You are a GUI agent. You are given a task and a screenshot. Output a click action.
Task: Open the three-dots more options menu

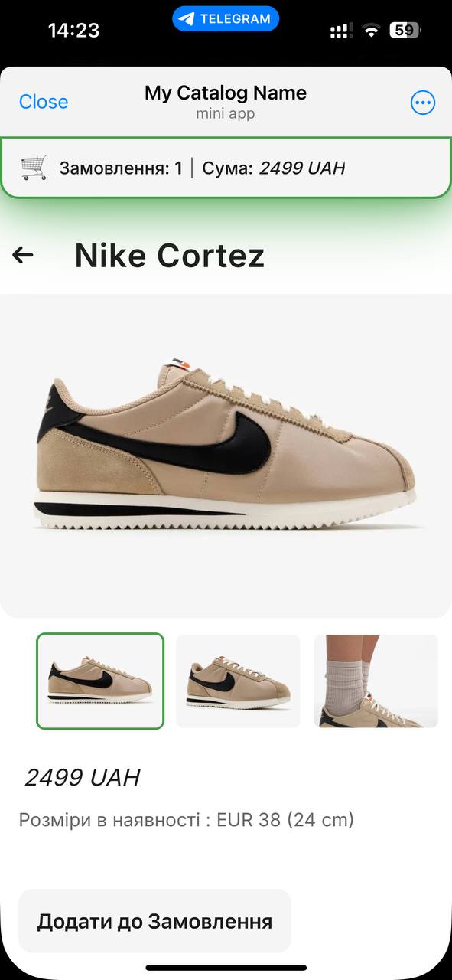click(423, 103)
